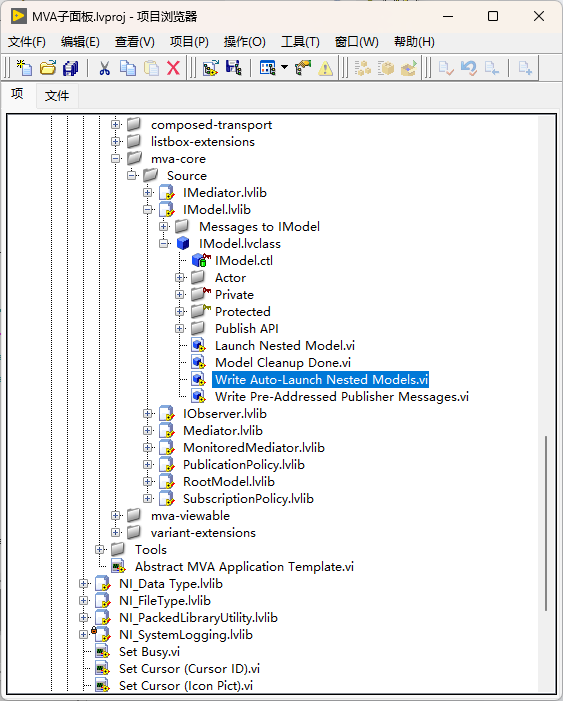Switch to the 项 tab
563x701 pixels.
click(17, 94)
